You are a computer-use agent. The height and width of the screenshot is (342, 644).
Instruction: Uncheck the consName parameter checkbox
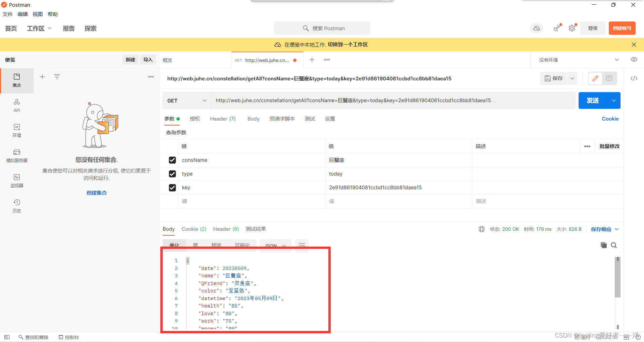(x=172, y=160)
